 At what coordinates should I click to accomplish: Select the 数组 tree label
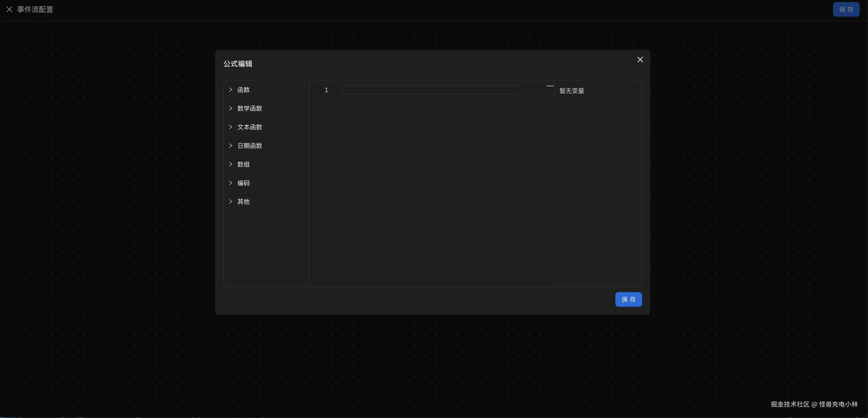tap(243, 164)
